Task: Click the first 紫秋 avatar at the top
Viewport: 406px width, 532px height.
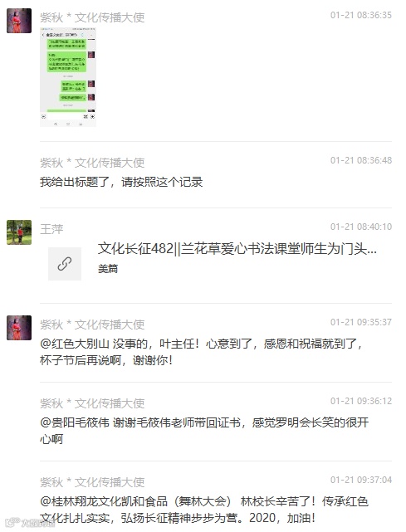Action: (x=19, y=21)
